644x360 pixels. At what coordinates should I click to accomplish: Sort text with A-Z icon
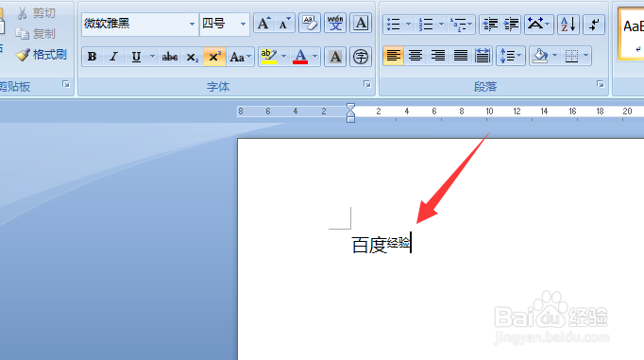(x=568, y=25)
